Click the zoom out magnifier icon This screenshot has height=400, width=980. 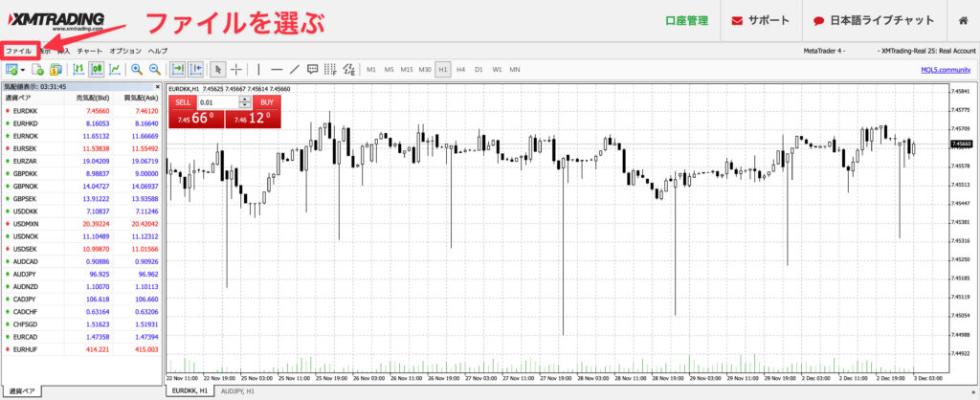(x=155, y=69)
